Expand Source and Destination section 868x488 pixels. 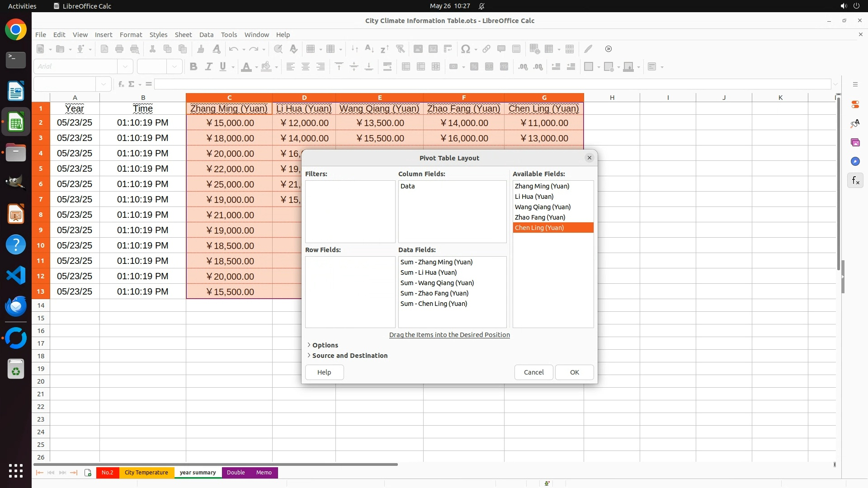click(349, 356)
